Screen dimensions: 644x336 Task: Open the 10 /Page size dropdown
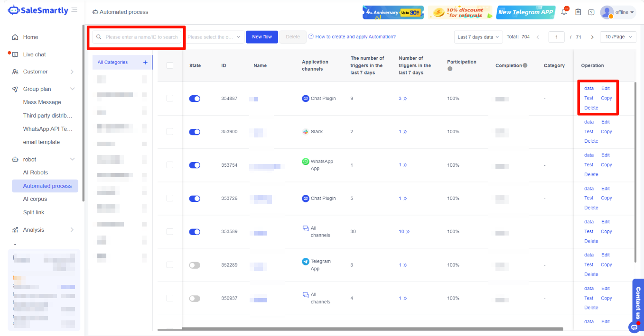point(617,37)
